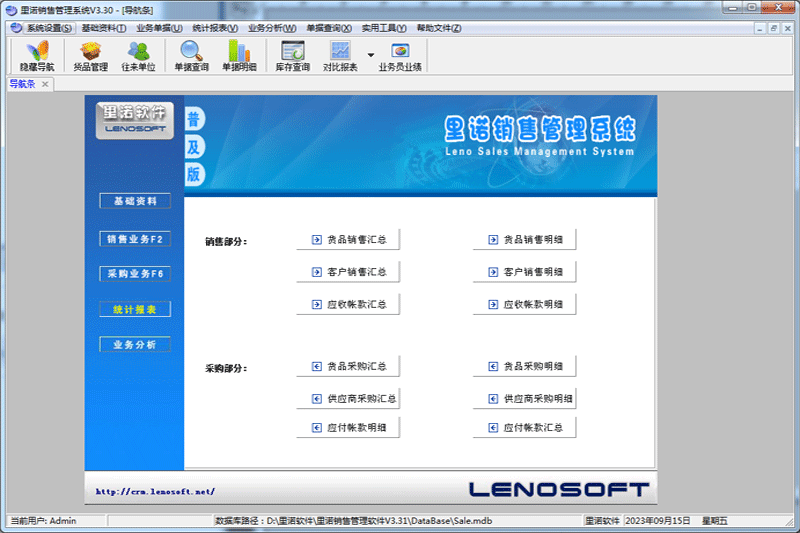Click the 采购业务F6 sidebar button
The height and width of the screenshot is (533, 800).
pyautogui.click(x=135, y=274)
